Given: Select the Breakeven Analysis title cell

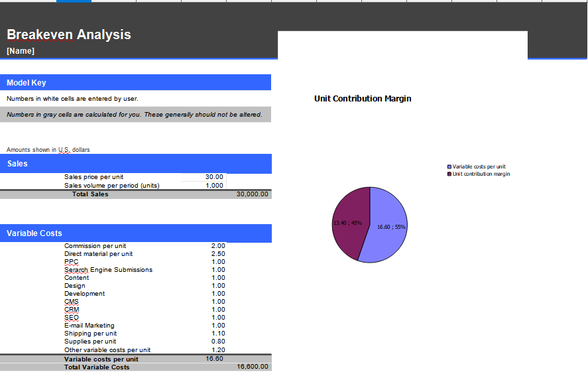Looking at the screenshot, I should 69,34.
